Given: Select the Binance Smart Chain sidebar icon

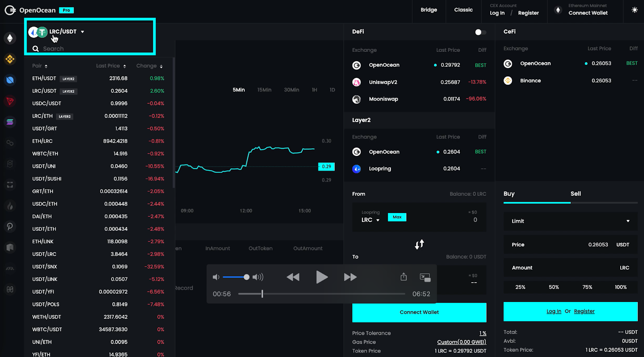Looking at the screenshot, I should [10, 59].
